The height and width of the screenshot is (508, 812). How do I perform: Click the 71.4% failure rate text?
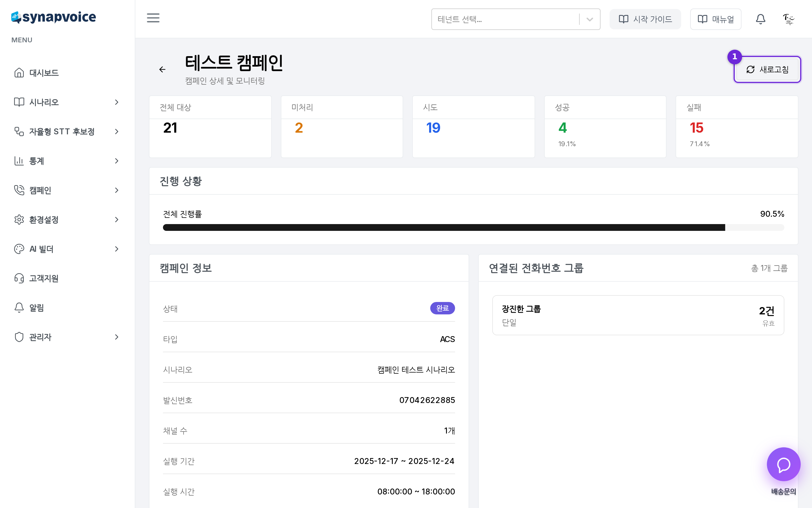pos(699,144)
